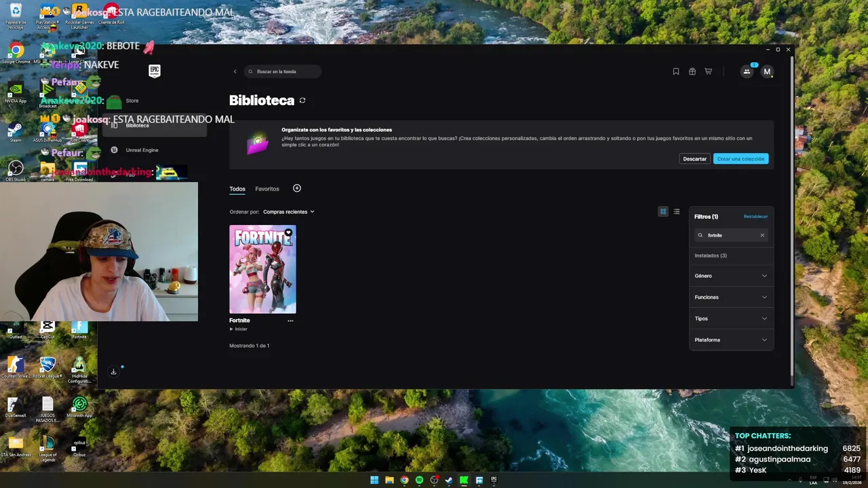The image size is (868, 488).
Task: Click the Descartar button
Action: click(x=694, y=159)
